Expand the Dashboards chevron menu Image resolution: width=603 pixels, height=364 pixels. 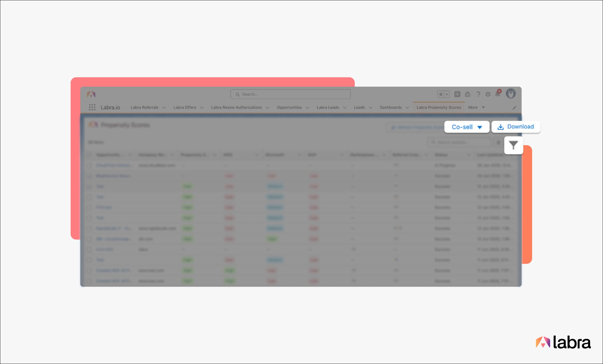[x=407, y=108]
